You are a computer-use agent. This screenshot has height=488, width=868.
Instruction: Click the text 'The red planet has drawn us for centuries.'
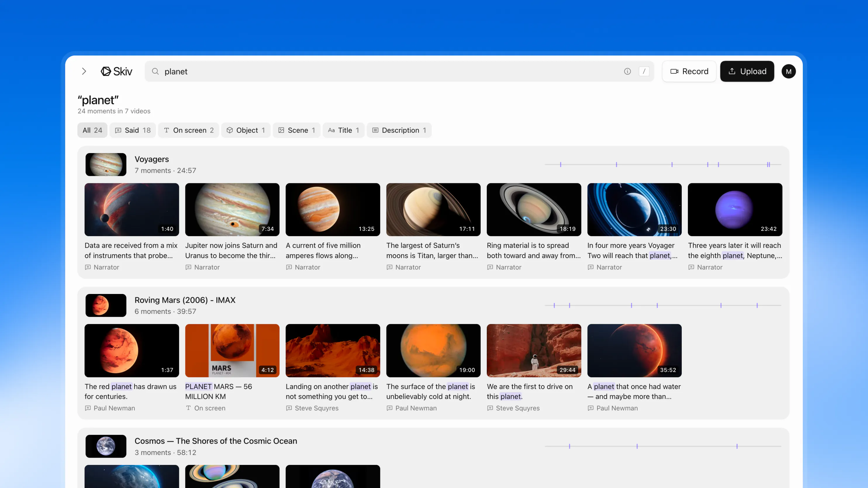coord(131,392)
